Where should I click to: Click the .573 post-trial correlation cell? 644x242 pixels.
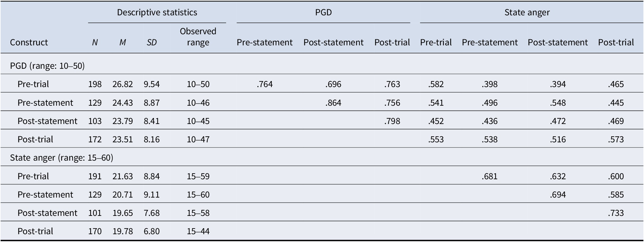[616, 139]
